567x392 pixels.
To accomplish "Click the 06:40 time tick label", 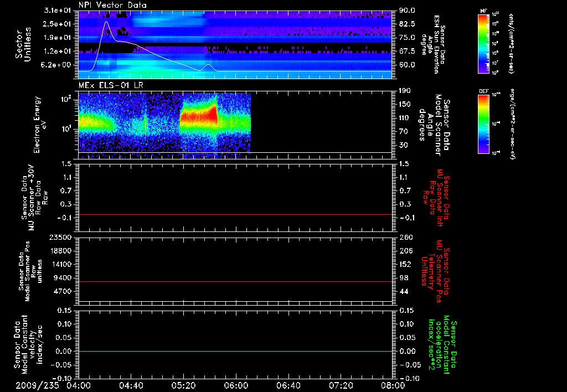I will coord(288,385).
